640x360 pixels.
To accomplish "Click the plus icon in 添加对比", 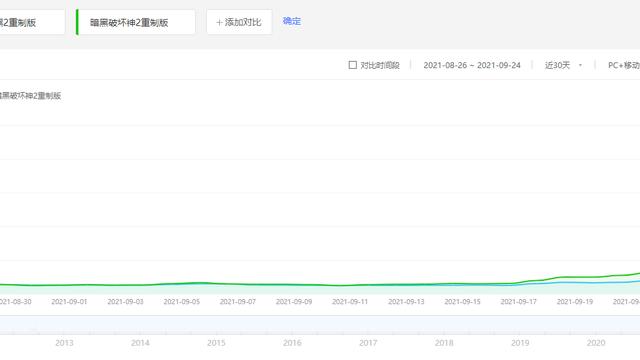I will (219, 22).
